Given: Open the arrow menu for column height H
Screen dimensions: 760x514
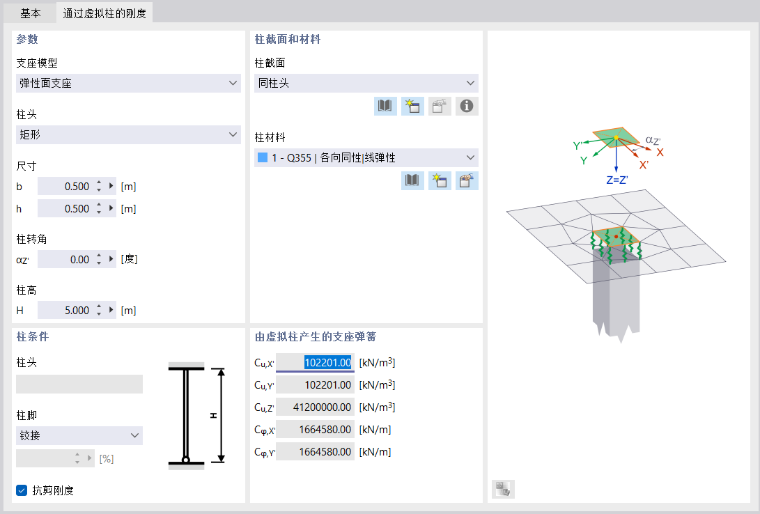Looking at the screenshot, I should pyautogui.click(x=111, y=310).
